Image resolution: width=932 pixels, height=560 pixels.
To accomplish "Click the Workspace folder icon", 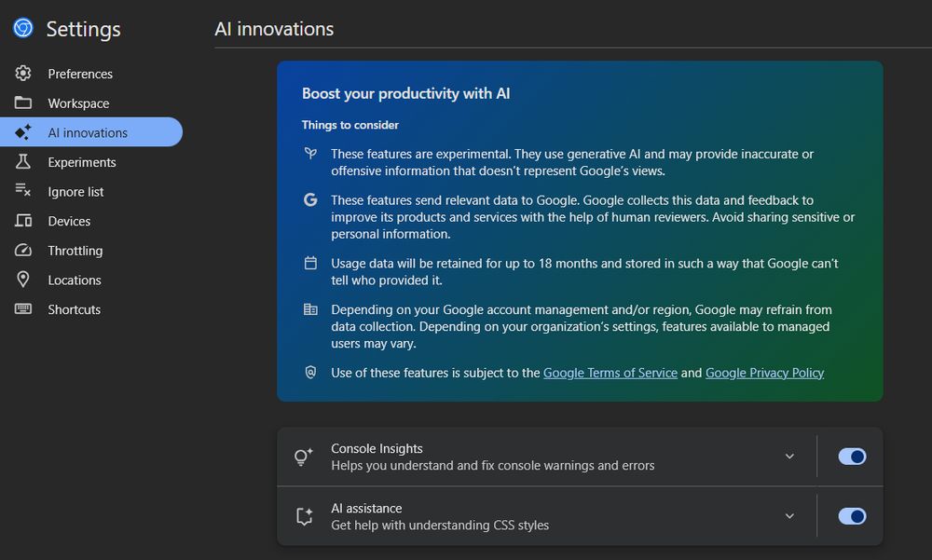I will [x=23, y=102].
